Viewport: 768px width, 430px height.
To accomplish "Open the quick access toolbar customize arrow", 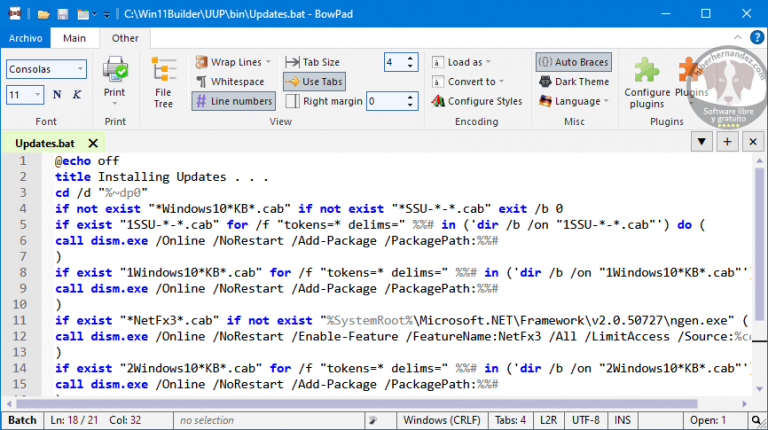I will [106, 15].
